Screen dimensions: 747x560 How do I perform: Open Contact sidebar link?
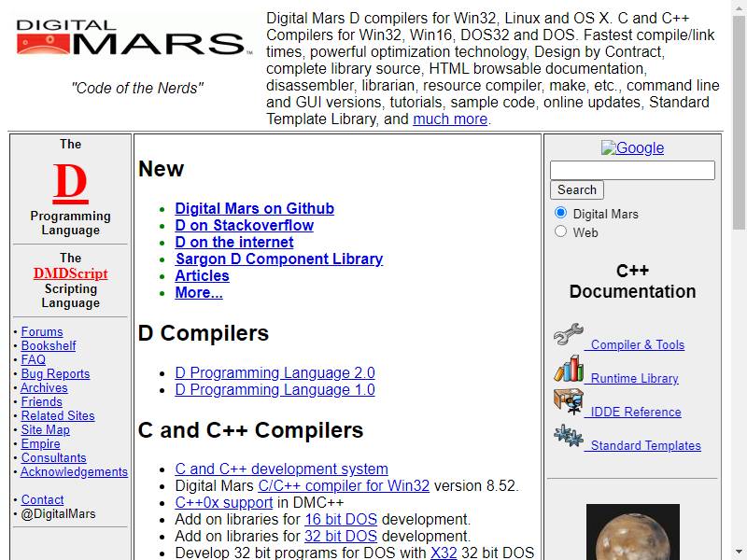42,499
